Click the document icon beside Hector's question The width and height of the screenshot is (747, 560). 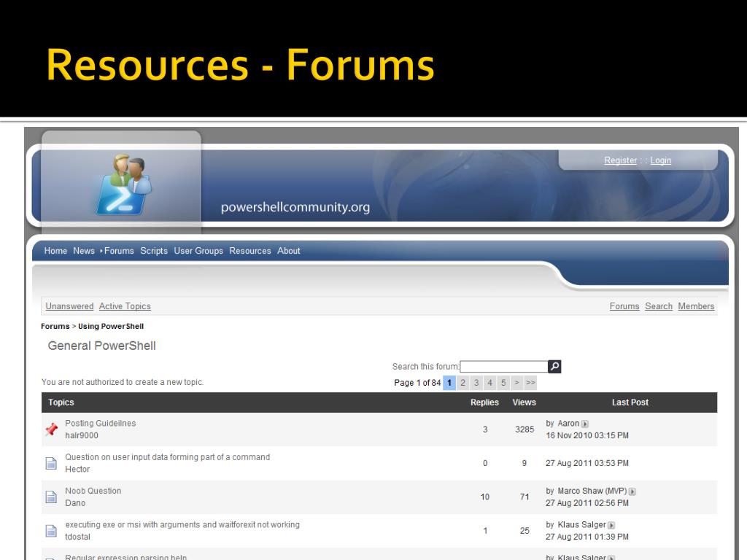click(x=51, y=463)
